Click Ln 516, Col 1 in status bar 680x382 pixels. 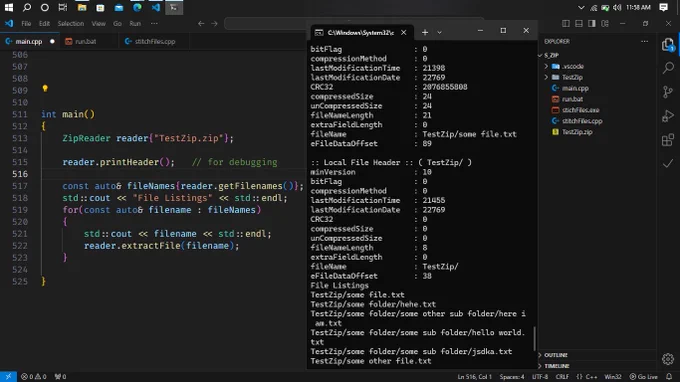474,376
